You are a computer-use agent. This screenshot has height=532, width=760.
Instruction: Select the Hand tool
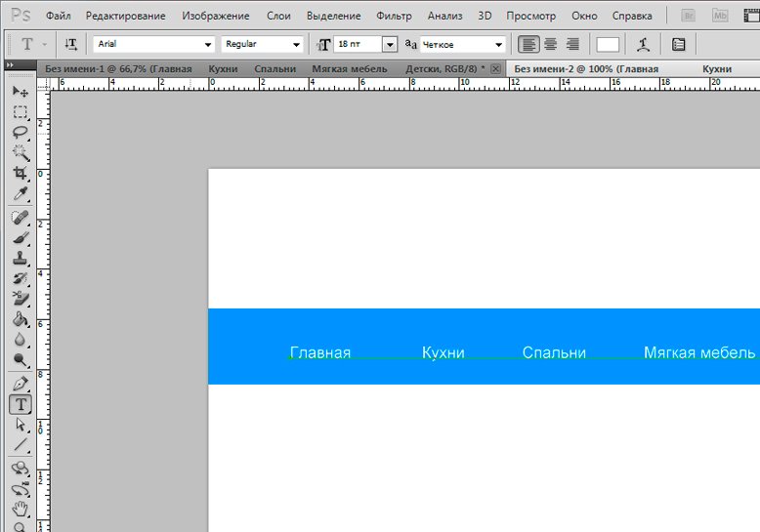click(21, 508)
